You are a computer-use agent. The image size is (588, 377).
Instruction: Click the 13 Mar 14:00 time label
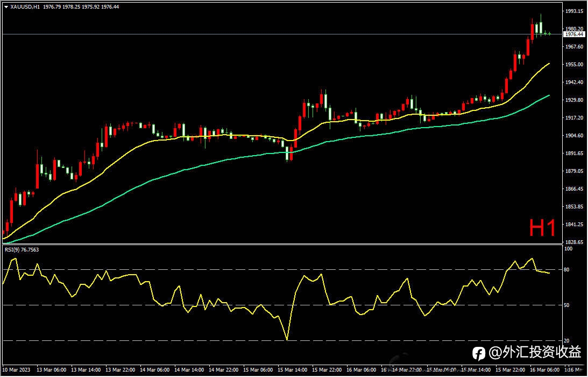coord(86,370)
